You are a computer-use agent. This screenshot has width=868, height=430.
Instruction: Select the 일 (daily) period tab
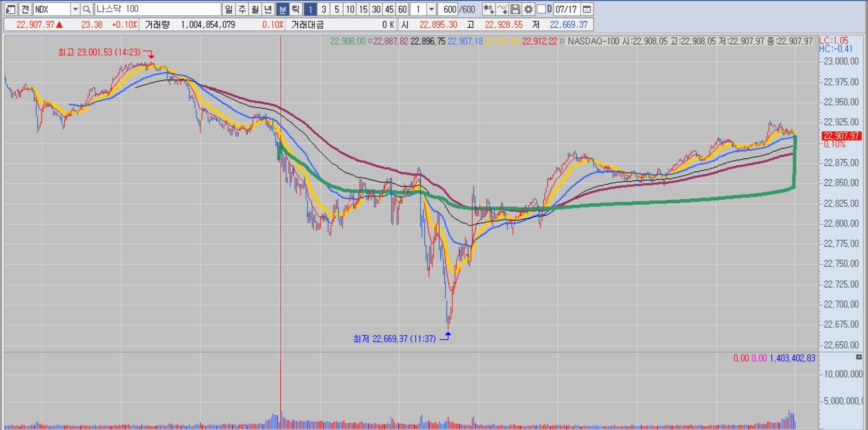pos(229,9)
